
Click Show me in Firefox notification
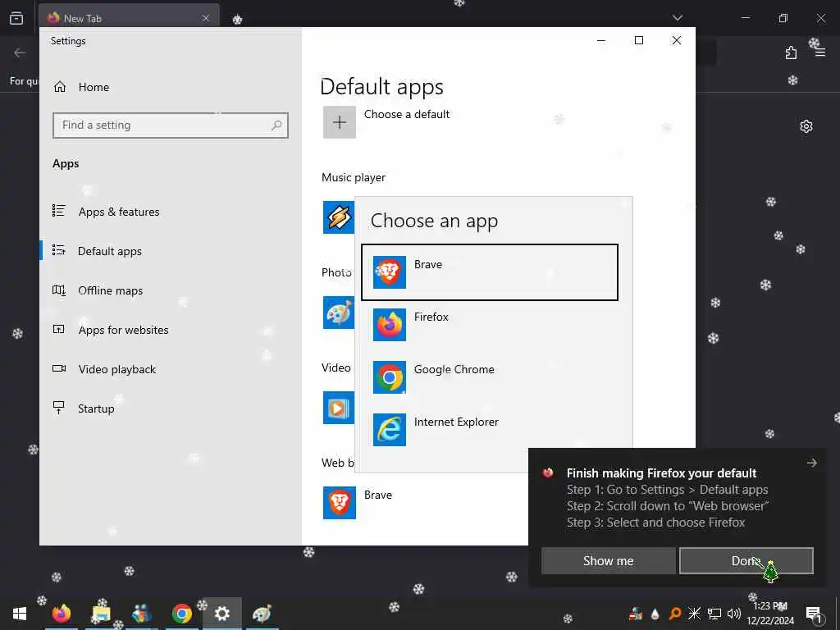(608, 560)
